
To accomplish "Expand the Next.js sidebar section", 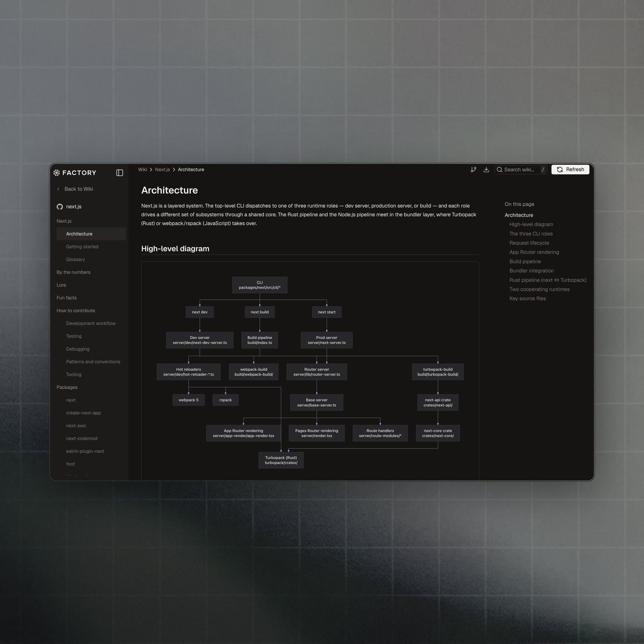I will [x=64, y=221].
